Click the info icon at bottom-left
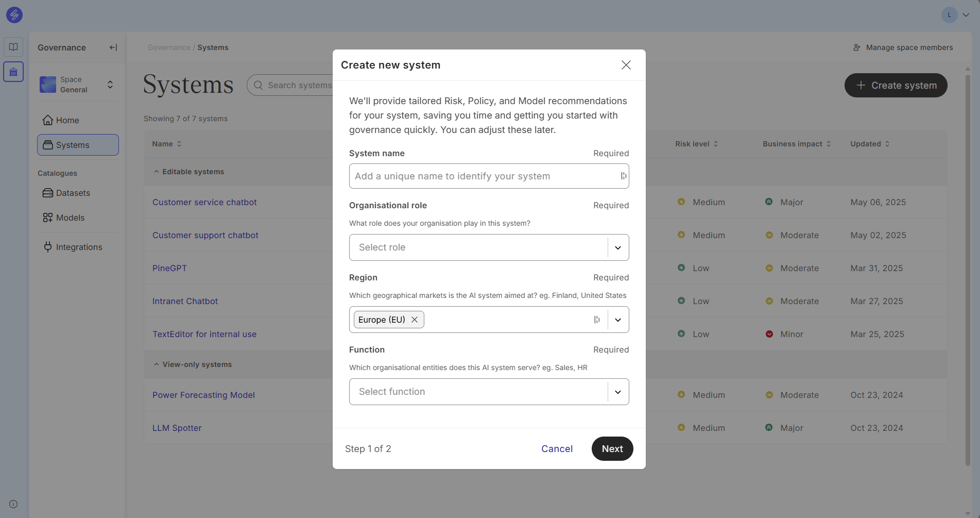 point(13,504)
